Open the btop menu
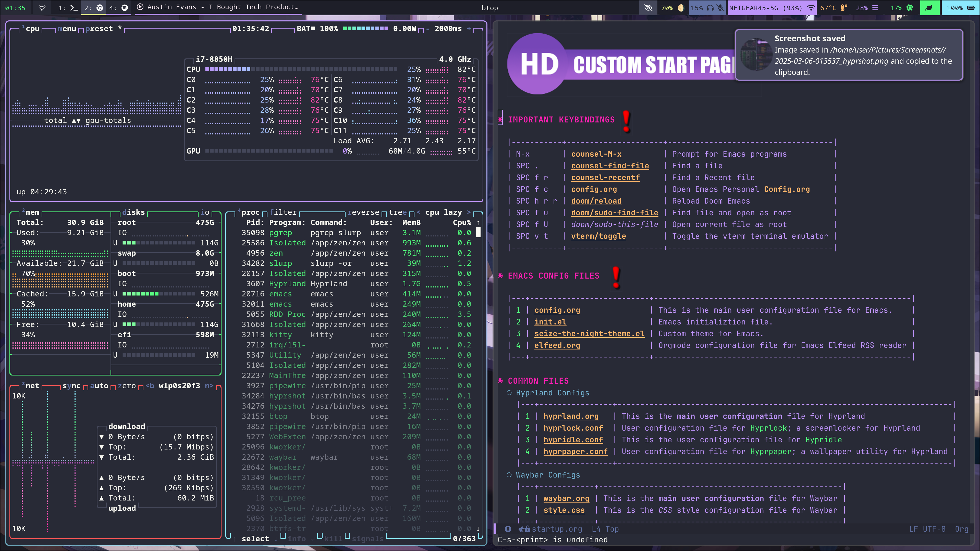 point(67,29)
